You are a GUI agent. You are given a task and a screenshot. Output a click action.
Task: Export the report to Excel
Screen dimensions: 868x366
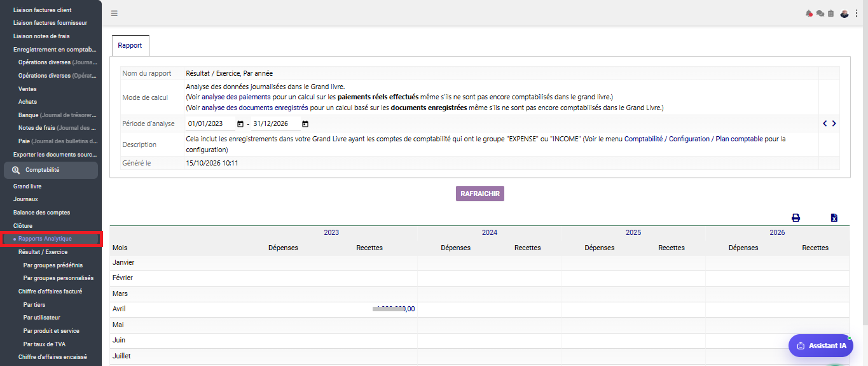coord(834,218)
